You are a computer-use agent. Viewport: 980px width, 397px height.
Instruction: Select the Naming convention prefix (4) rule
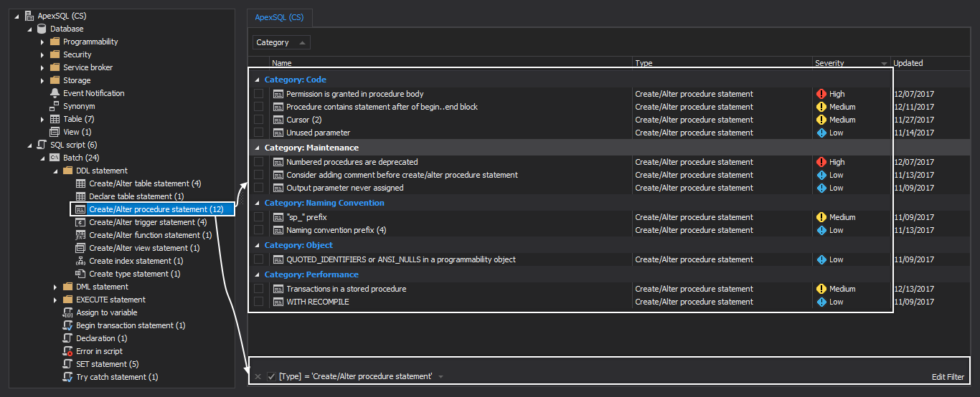(336, 230)
